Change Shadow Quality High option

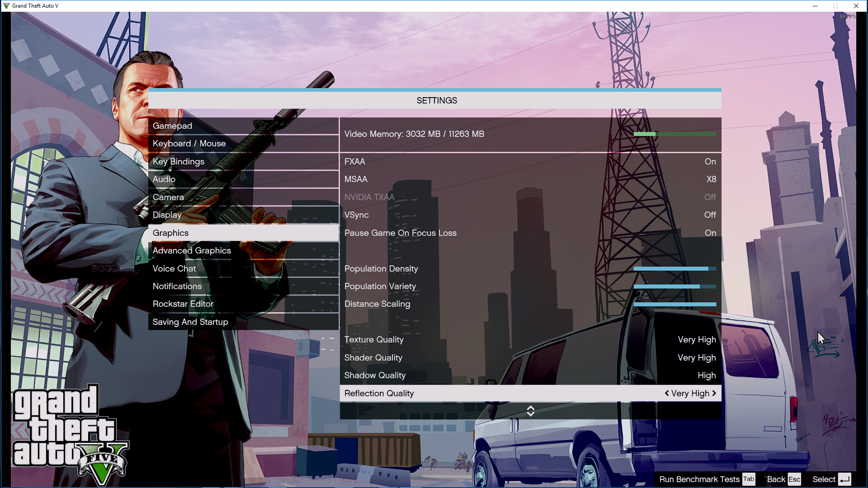click(x=706, y=375)
